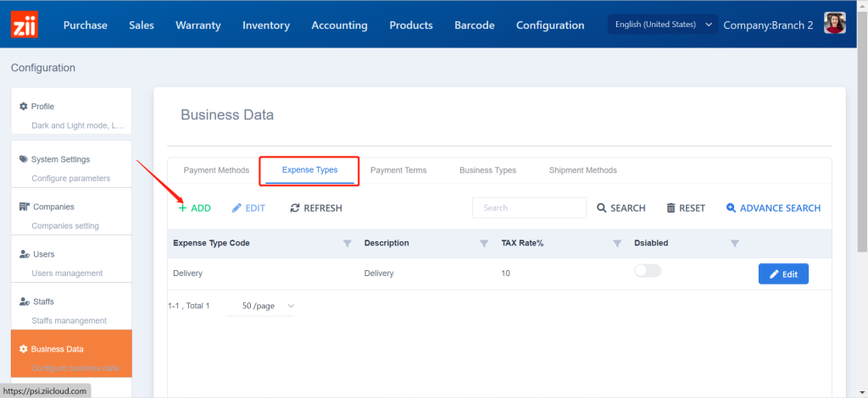The width and height of the screenshot is (868, 398).
Task: Switch to the Payment Terms tab
Action: 398,170
